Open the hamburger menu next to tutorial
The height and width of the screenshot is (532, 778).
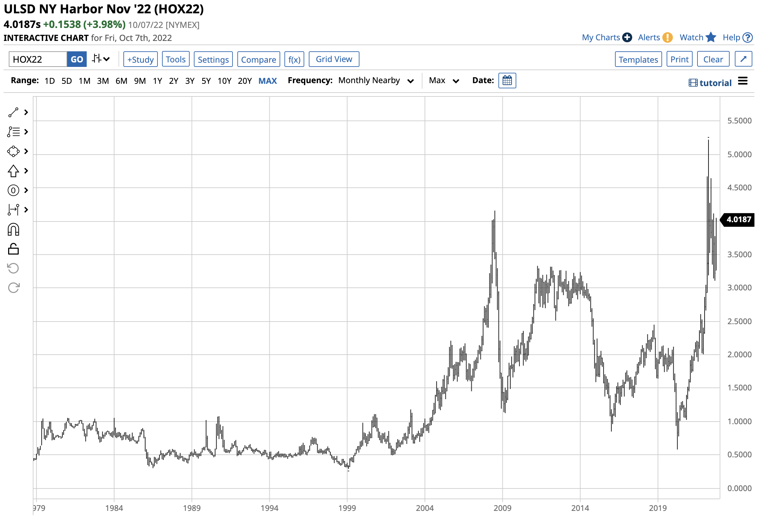(x=743, y=81)
